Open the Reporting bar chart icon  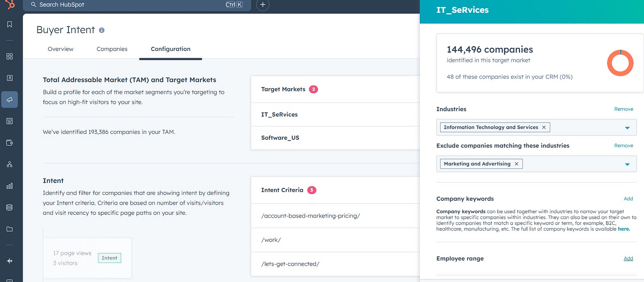click(10, 186)
